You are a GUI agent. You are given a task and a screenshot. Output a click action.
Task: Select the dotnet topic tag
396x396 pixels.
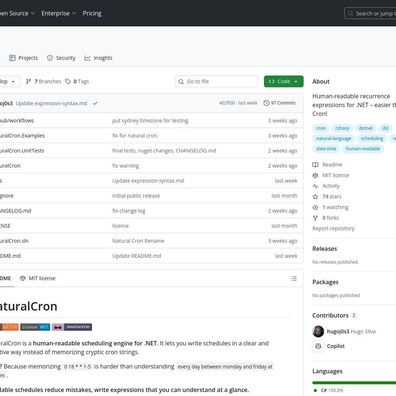point(366,128)
